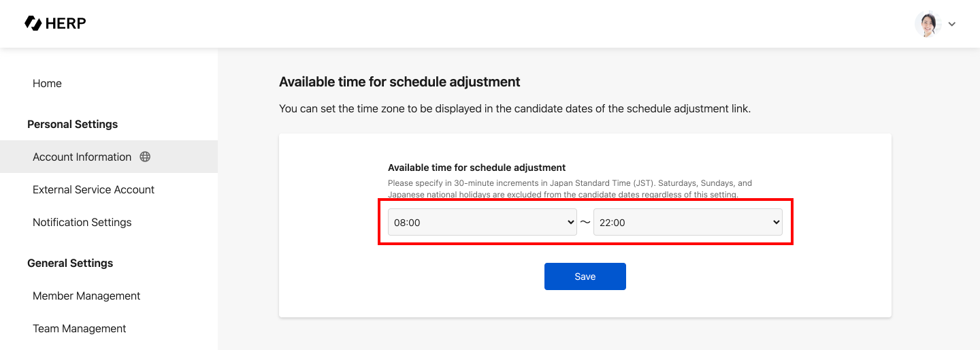Open the 08:00 start time dropdown

tap(482, 222)
